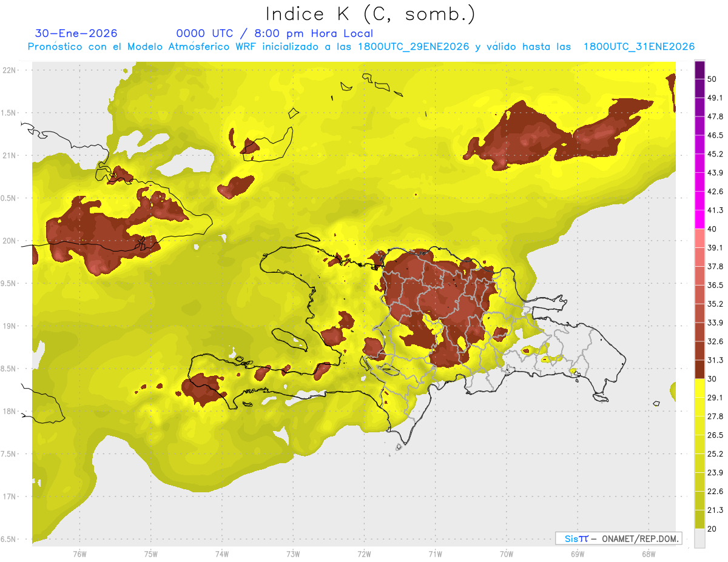Pick the olive legend swatch between 20 and 21.3
The height and width of the screenshot is (562, 728).
(x=699, y=519)
